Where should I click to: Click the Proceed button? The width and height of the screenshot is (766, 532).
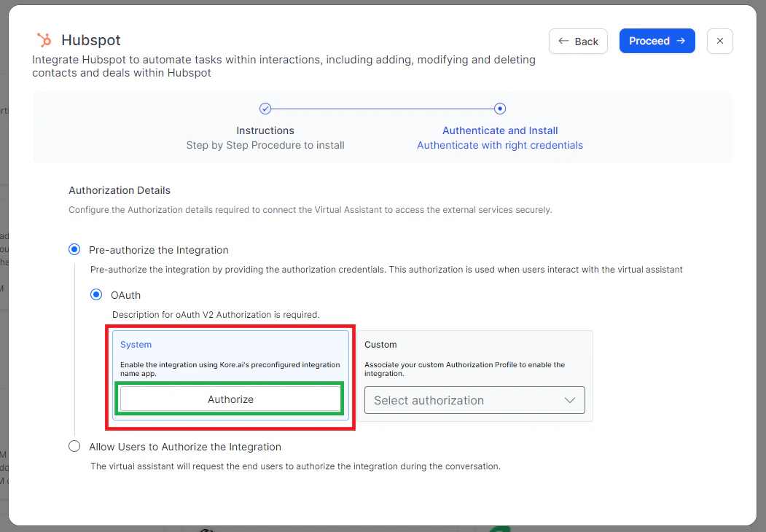tap(657, 41)
